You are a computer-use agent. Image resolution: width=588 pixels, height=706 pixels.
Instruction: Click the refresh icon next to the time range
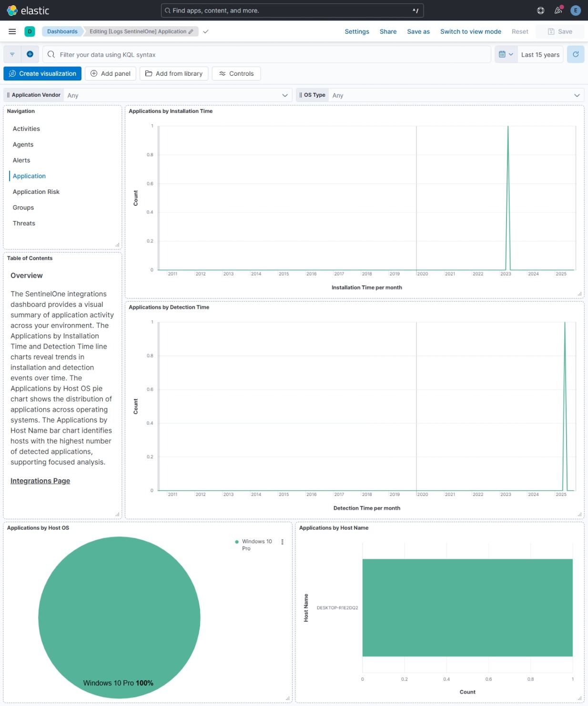[x=576, y=54]
